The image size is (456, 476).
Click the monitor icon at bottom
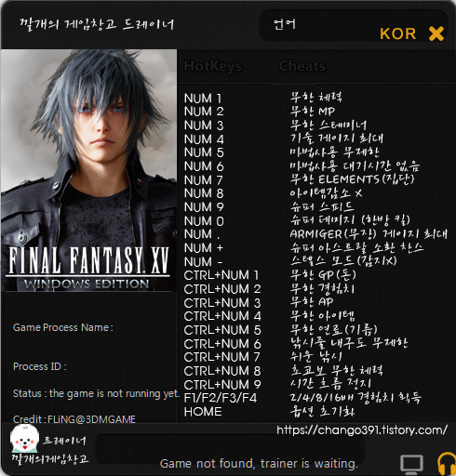pos(411,464)
